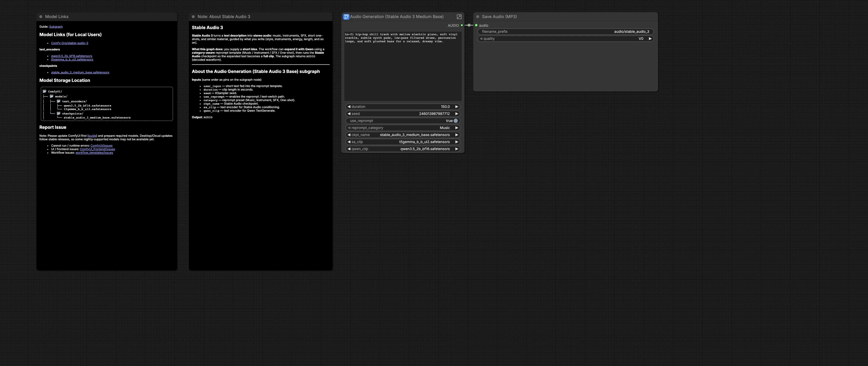The width and height of the screenshot is (868, 366).
Task: Open the ComfyUI/issues link
Action: 101,146
